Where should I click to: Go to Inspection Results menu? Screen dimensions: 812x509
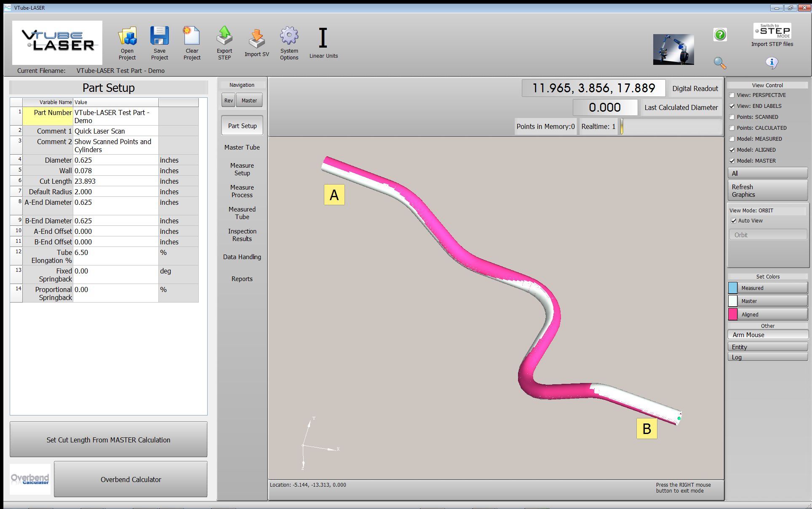(x=242, y=235)
